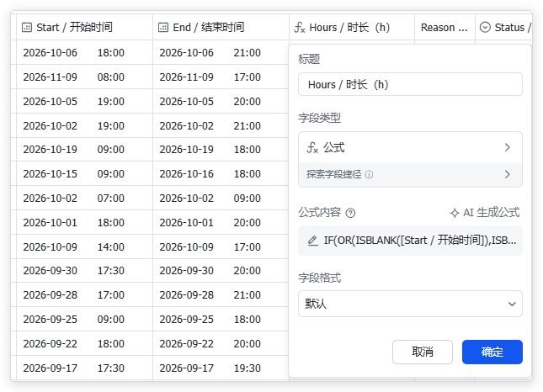
Task: Click end cell 2026-09-30 20:00
Action: (x=221, y=271)
